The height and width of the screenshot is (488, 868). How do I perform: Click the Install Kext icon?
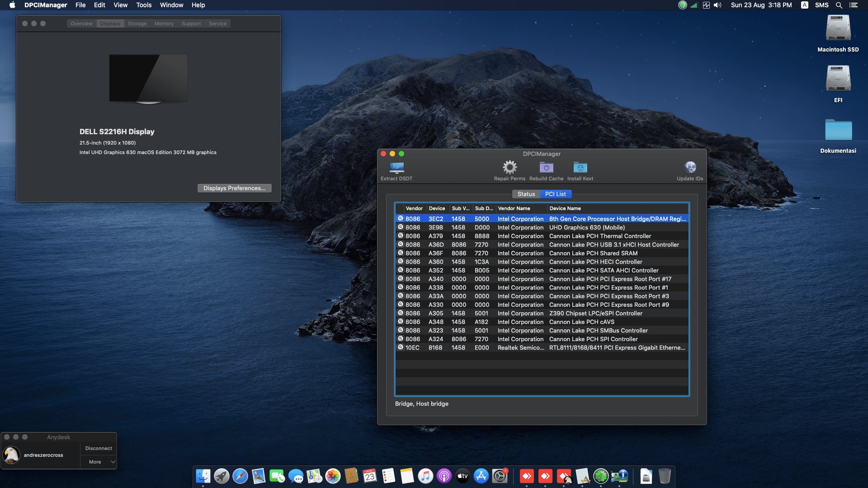pyautogui.click(x=580, y=168)
